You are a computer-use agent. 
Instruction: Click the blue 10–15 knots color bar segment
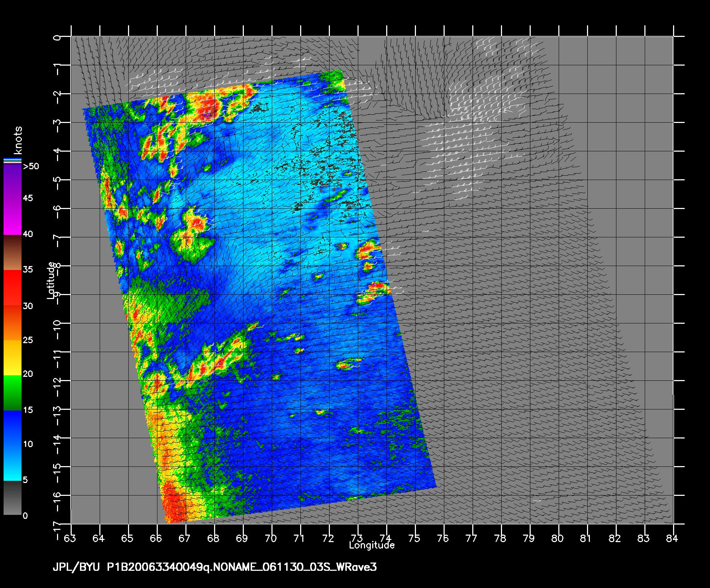(x=13, y=428)
